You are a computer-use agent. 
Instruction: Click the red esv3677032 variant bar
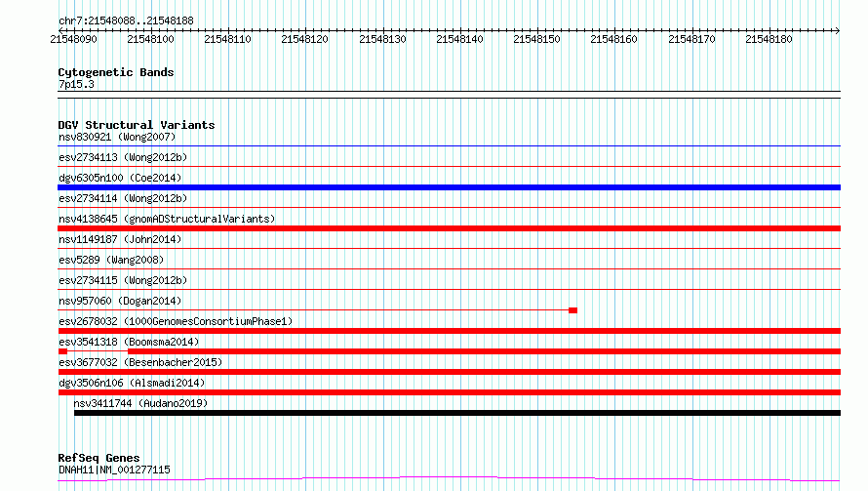tap(449, 372)
